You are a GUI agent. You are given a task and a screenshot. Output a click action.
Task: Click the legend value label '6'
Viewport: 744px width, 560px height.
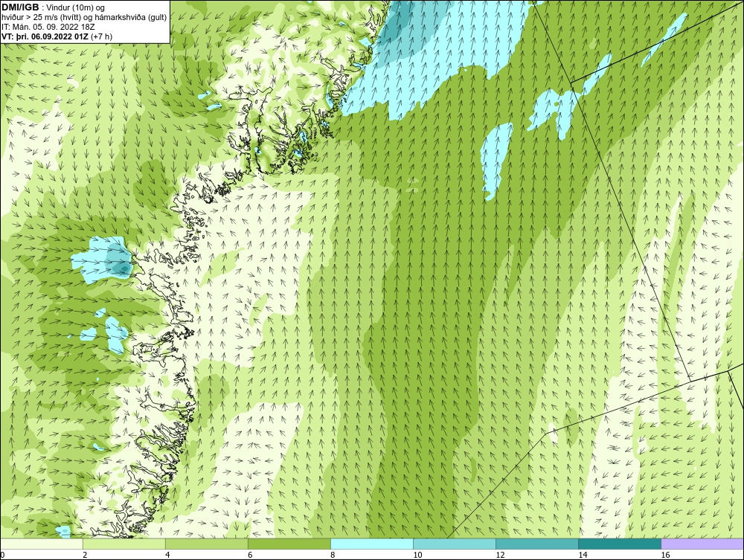250,555
